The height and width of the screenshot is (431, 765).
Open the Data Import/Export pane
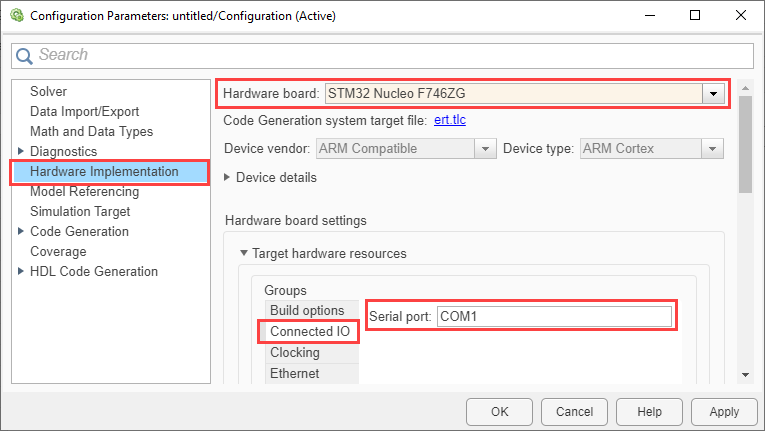(x=84, y=112)
